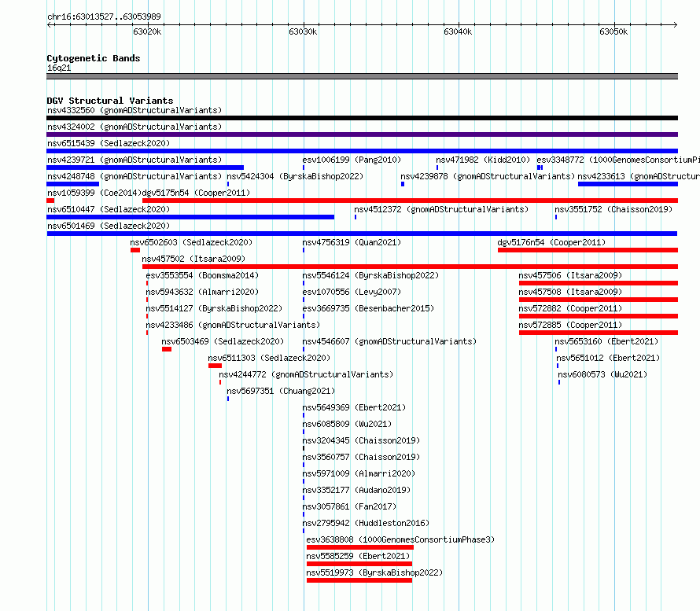Click nsv5651012 (Ebert2021) label
The image size is (700, 611).
tap(608, 358)
